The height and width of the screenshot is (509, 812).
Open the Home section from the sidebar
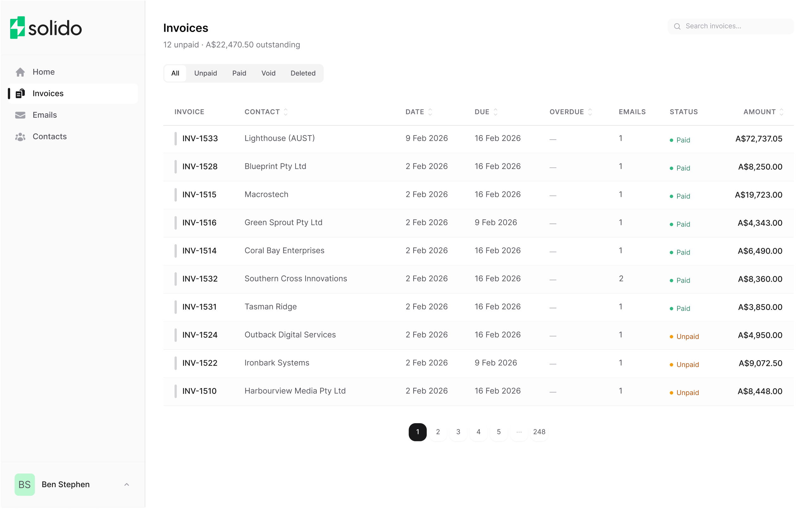click(x=43, y=72)
